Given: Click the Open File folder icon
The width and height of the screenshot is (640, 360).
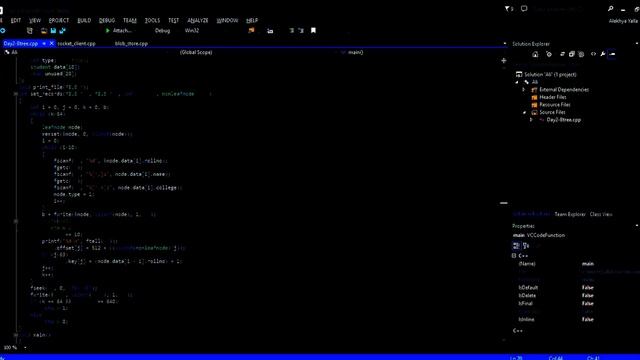Looking at the screenshot, I should pyautogui.click(x=44, y=31).
